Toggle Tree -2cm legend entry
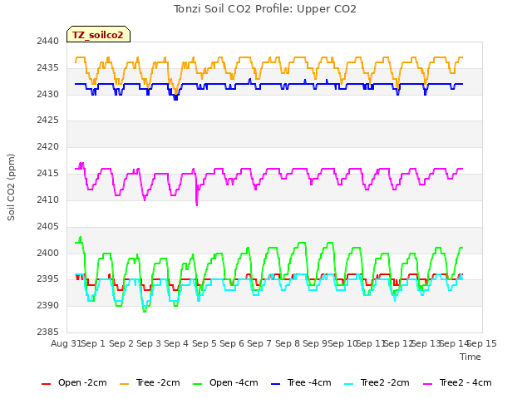Screen dimensions: 532x399 click(150, 383)
